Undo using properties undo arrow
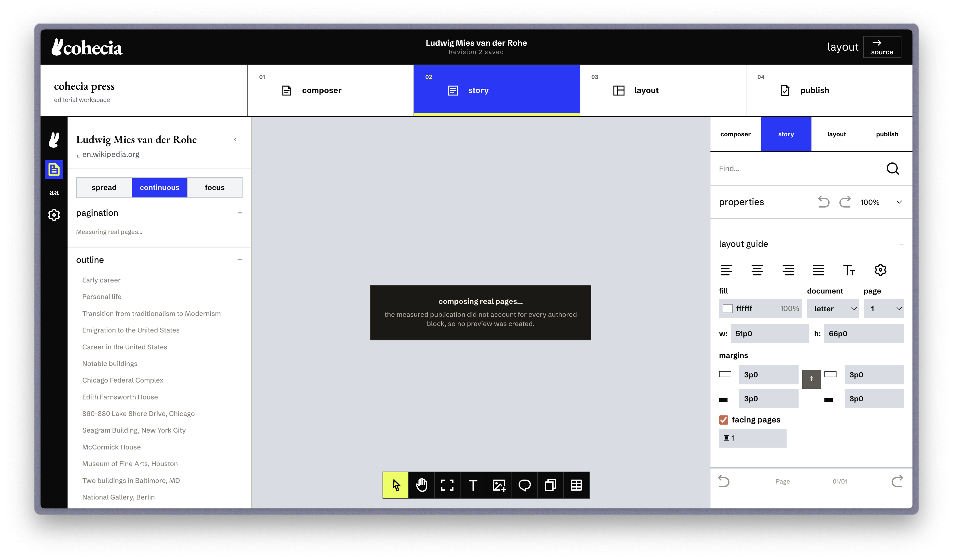The image size is (953, 560). (823, 201)
